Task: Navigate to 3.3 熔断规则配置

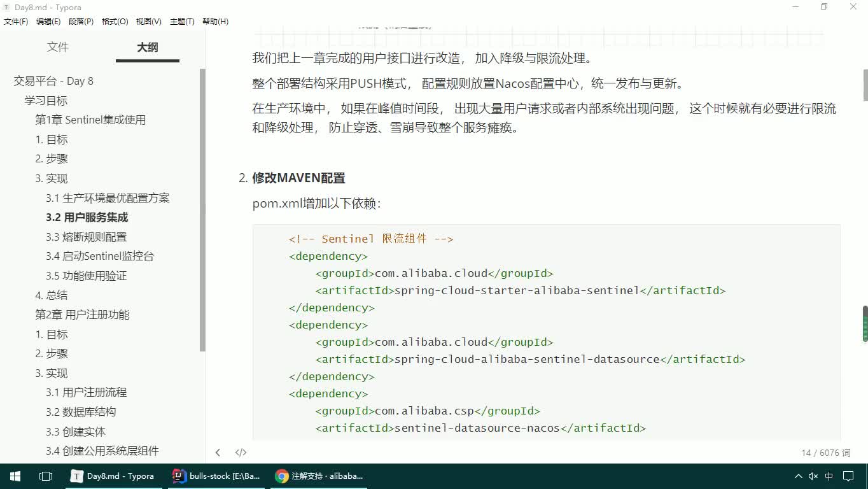Action: [x=86, y=237]
